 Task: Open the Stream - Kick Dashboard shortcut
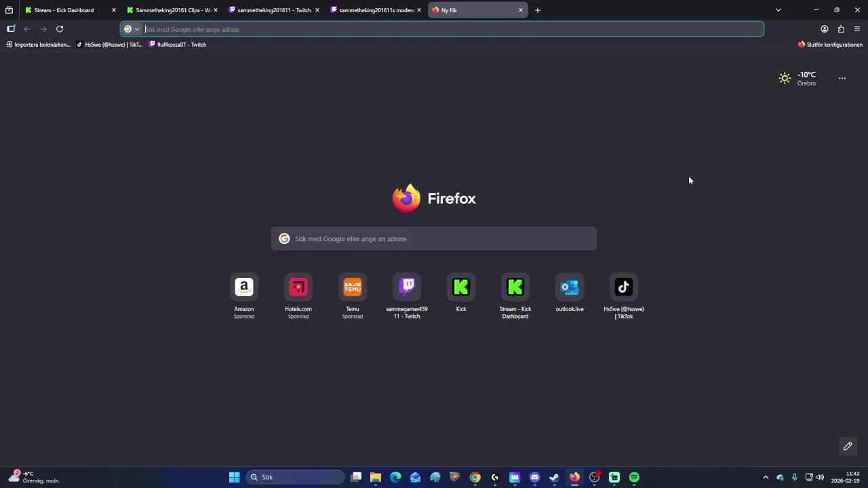click(515, 296)
